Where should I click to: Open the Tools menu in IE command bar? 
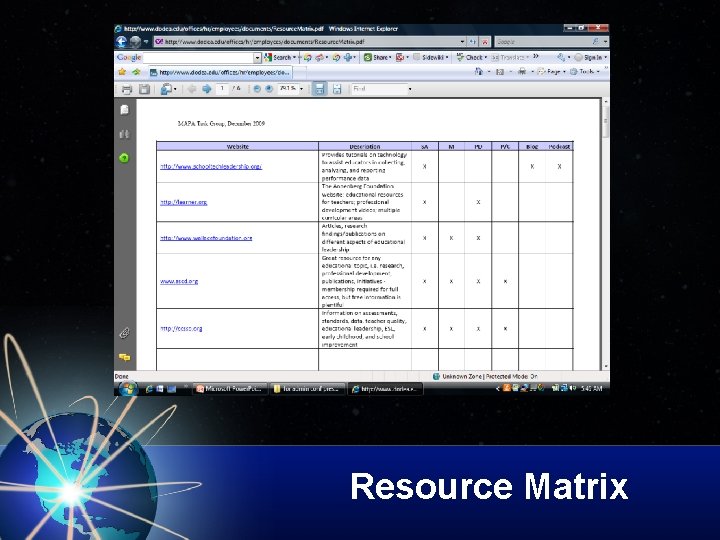[585, 72]
